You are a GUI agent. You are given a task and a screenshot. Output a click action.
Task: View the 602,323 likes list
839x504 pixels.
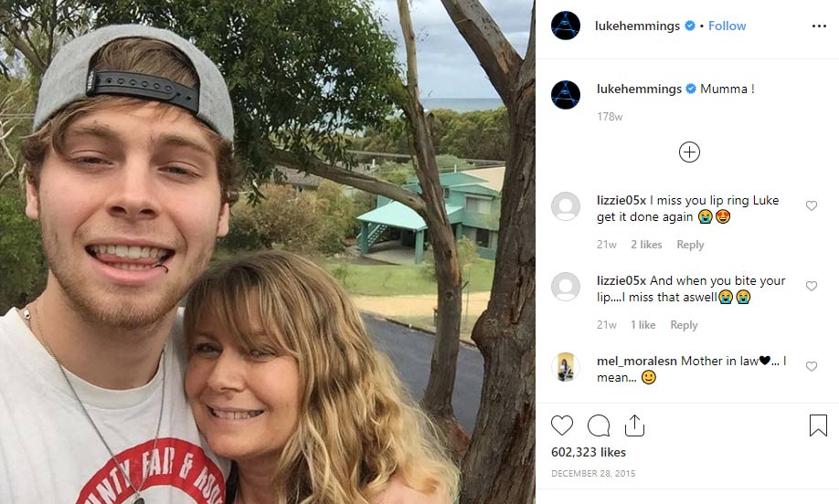588,452
